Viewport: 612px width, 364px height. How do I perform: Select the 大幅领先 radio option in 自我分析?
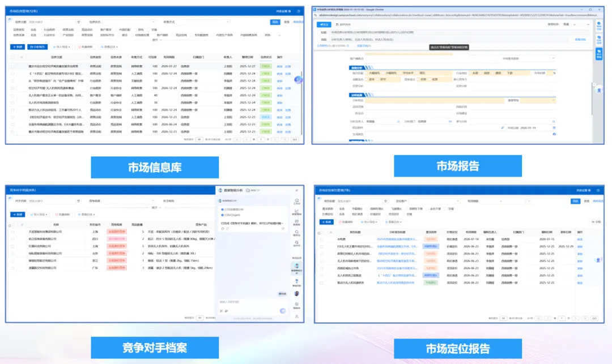365,72
